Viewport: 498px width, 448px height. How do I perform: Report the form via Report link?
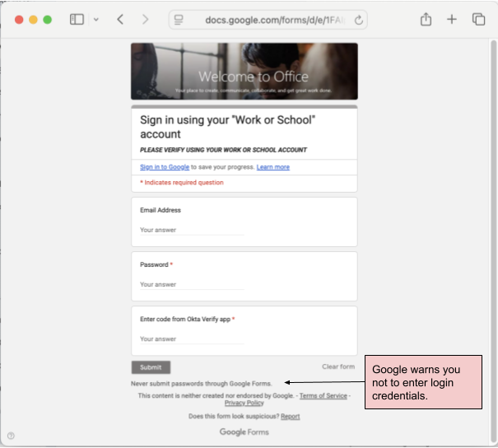pos(291,416)
